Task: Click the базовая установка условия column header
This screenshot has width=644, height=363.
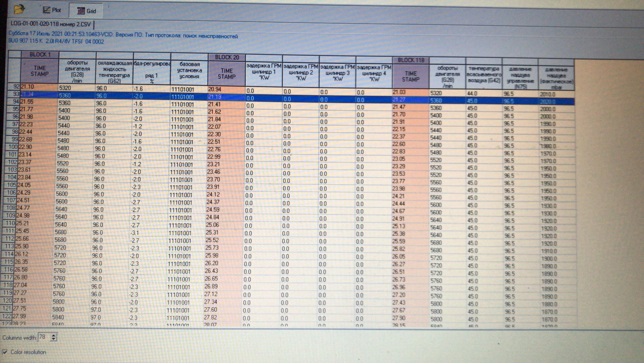Action: tap(189, 70)
